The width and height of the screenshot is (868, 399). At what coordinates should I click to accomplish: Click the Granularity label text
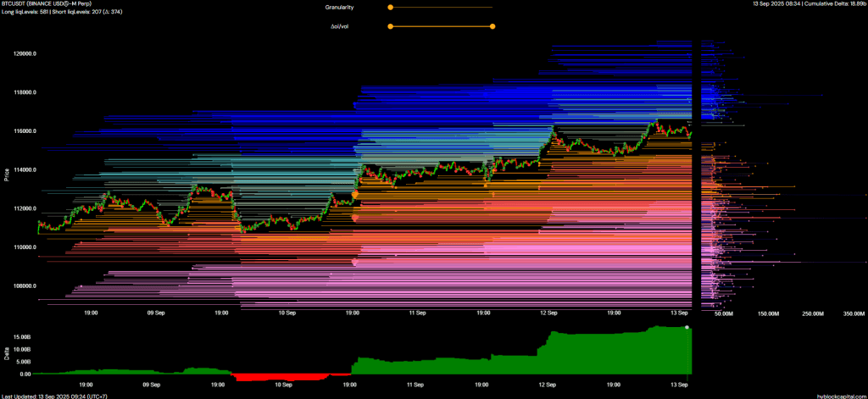[339, 7]
